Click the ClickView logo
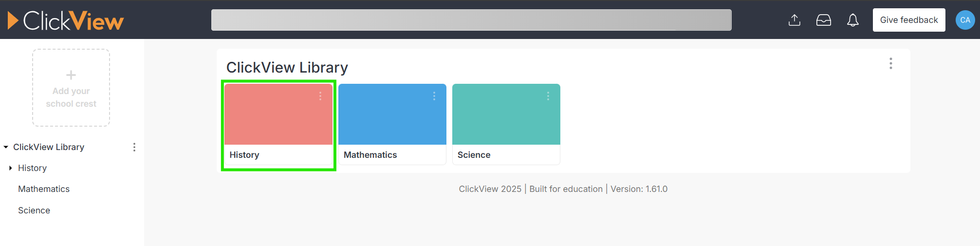Screen dimensions: 980x246 click(66, 20)
